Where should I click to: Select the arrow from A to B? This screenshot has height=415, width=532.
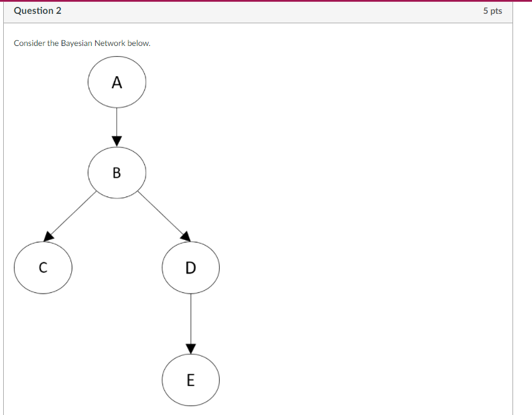click(116, 126)
